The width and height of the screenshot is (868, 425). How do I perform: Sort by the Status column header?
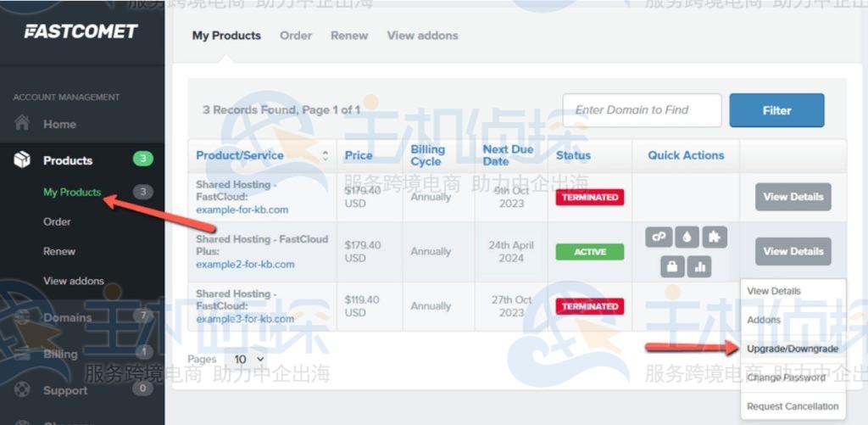click(573, 156)
